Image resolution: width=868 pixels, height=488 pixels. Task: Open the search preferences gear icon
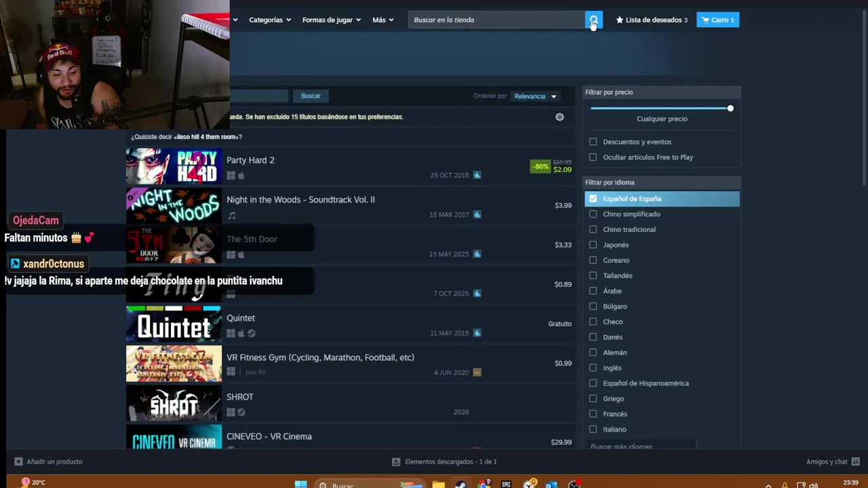pos(559,117)
